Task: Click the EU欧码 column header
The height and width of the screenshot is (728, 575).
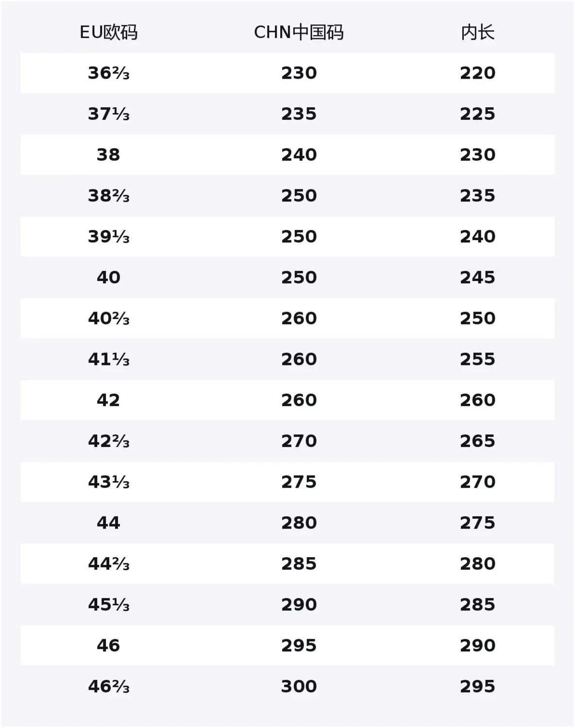Action: 108,33
